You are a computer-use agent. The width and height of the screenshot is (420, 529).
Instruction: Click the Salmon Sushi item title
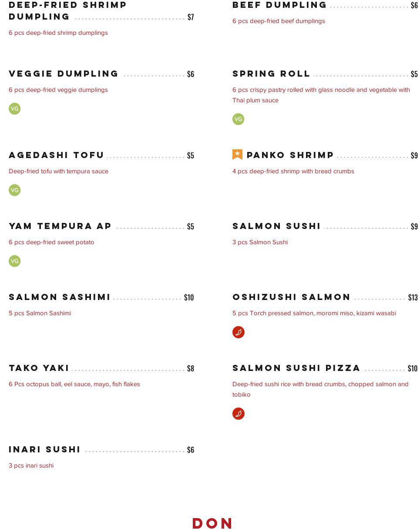click(x=276, y=226)
